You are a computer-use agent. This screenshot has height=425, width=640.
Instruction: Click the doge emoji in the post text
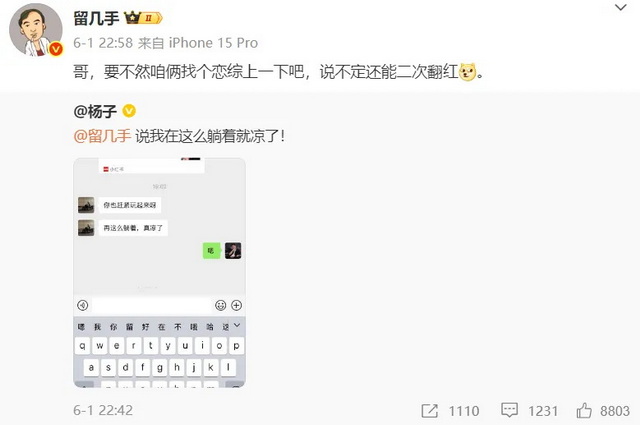(467, 72)
